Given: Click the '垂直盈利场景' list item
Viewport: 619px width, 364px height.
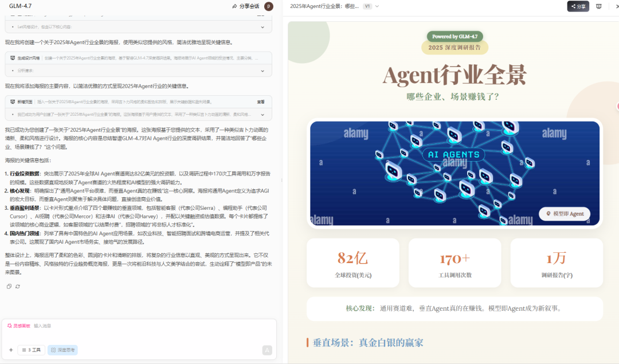Looking at the screenshot, I should [x=139, y=216].
